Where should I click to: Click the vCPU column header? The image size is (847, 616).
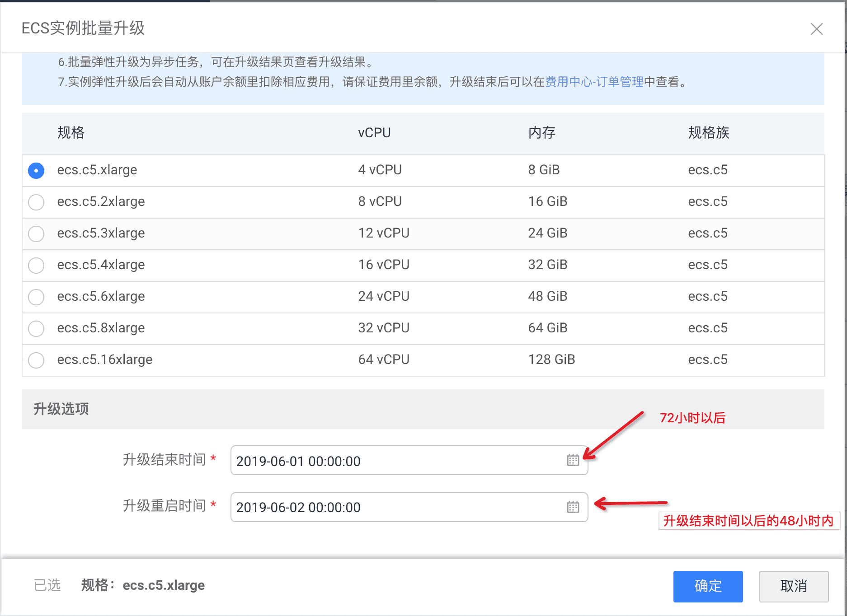point(374,133)
